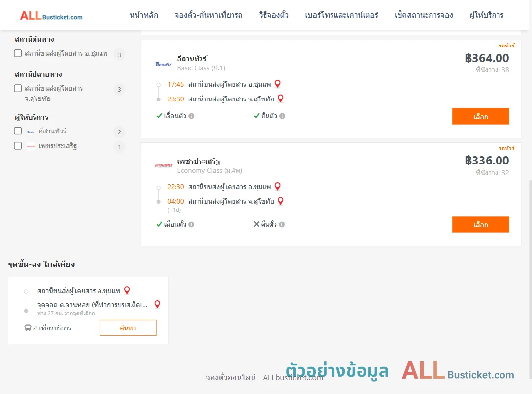Select the ฿364.00 อีสานทัวร์ trip with เลือก
The width and height of the screenshot is (532, 394).
click(x=480, y=116)
